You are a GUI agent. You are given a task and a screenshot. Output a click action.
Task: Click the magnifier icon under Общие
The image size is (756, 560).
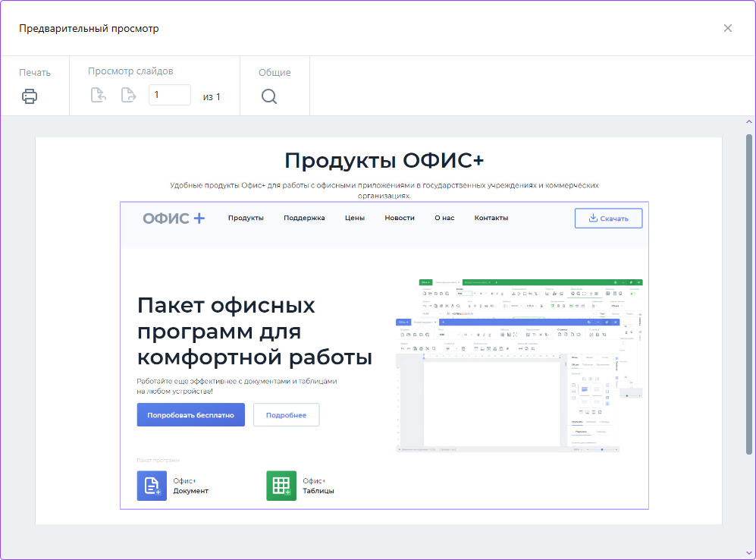(269, 96)
